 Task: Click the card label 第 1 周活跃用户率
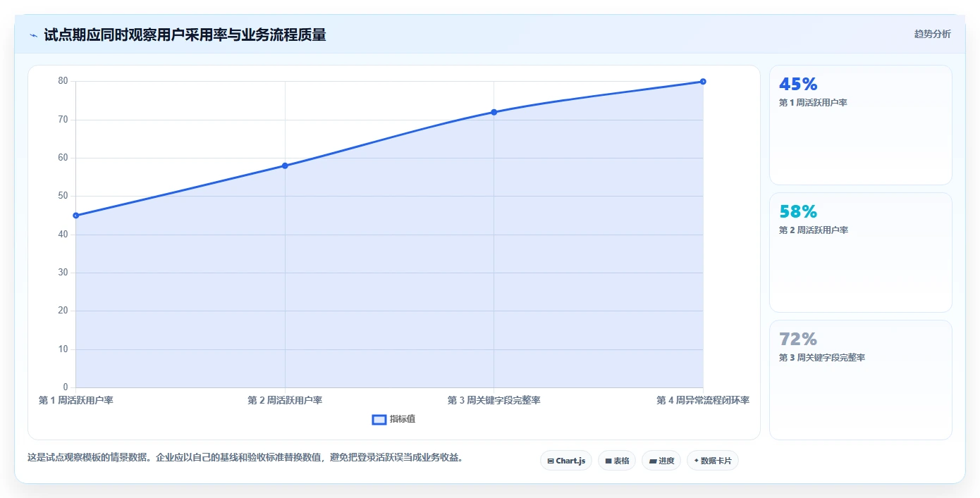tap(813, 103)
